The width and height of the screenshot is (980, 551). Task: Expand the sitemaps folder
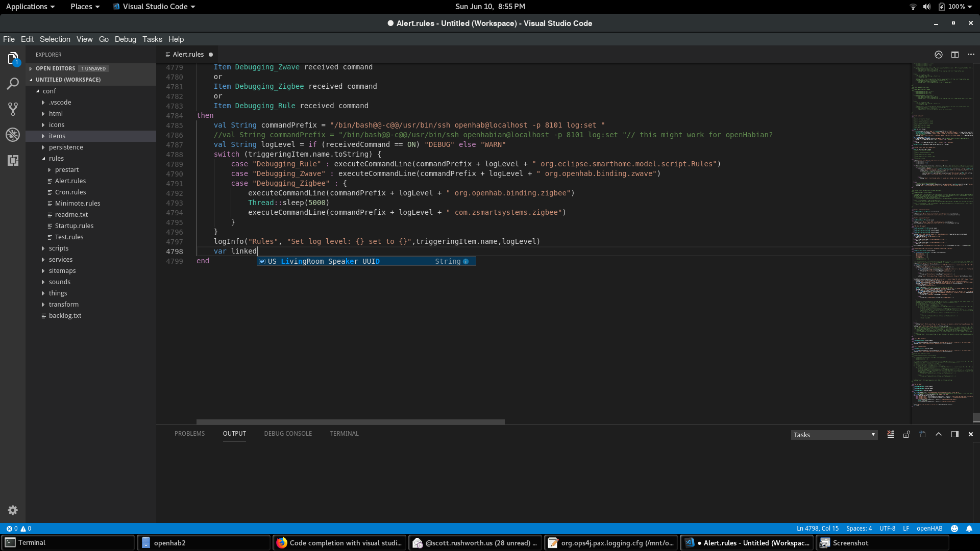pyautogui.click(x=62, y=271)
